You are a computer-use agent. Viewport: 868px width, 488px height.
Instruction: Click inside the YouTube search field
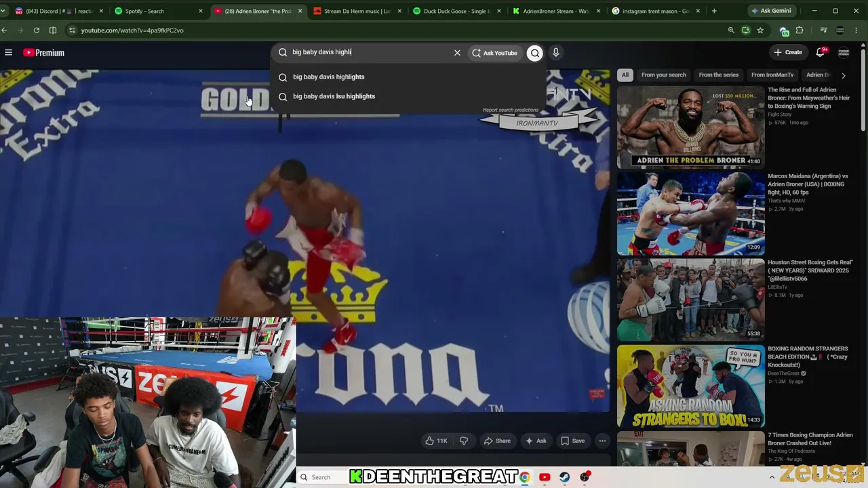coord(370,52)
